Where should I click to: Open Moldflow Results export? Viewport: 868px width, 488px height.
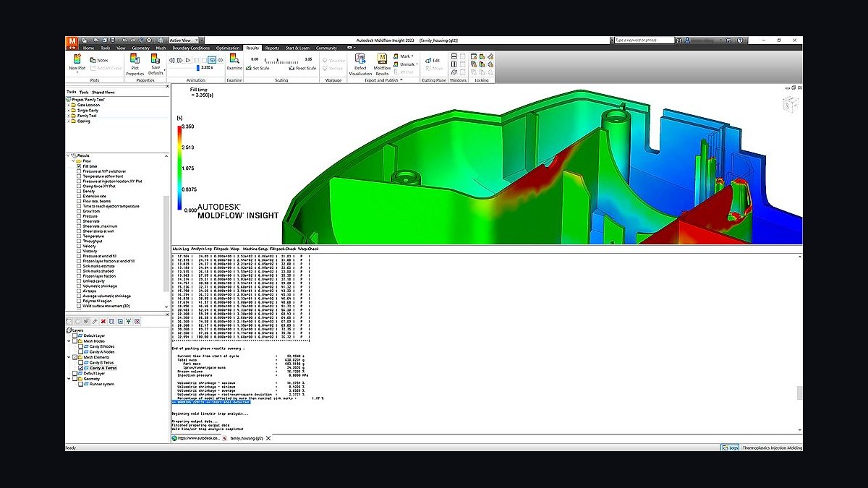click(x=382, y=64)
